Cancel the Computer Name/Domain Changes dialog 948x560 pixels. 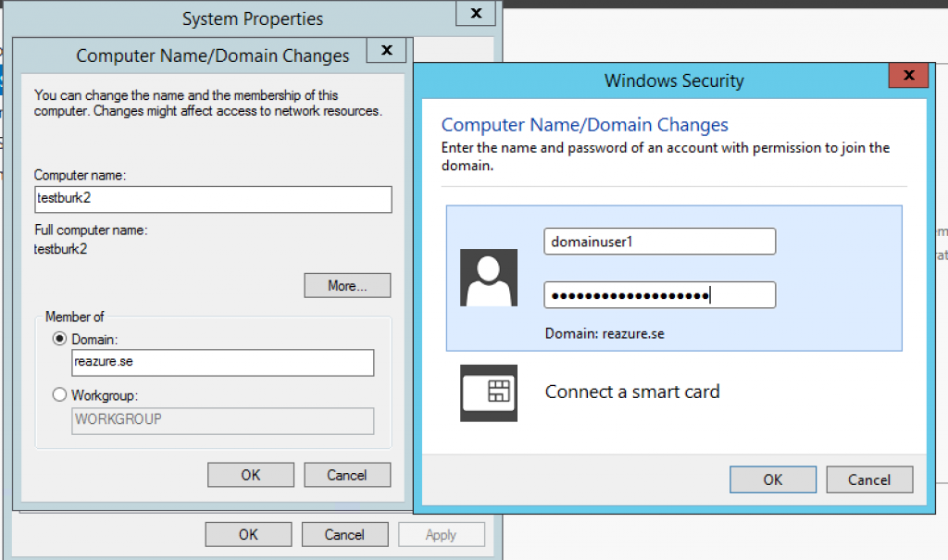click(x=346, y=475)
